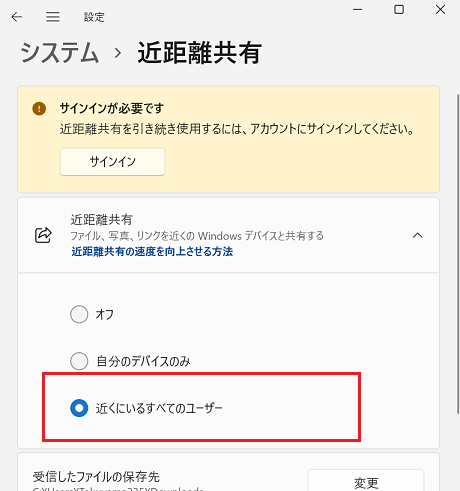
Task: Click 受信したファイルの保存先 setting row
Action: (228, 472)
